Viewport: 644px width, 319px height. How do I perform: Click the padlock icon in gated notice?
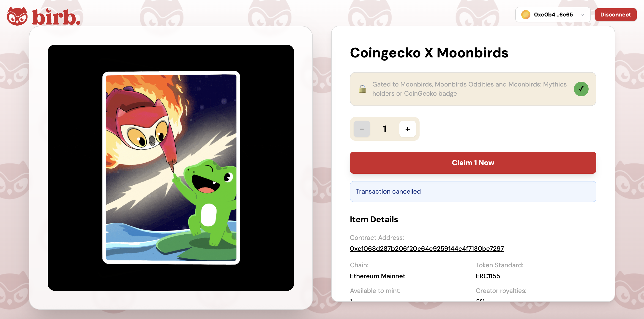coord(362,89)
